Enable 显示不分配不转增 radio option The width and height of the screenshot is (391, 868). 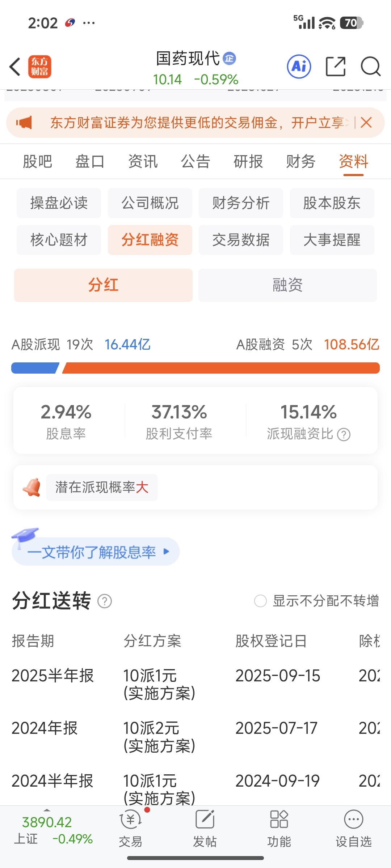[x=260, y=601]
